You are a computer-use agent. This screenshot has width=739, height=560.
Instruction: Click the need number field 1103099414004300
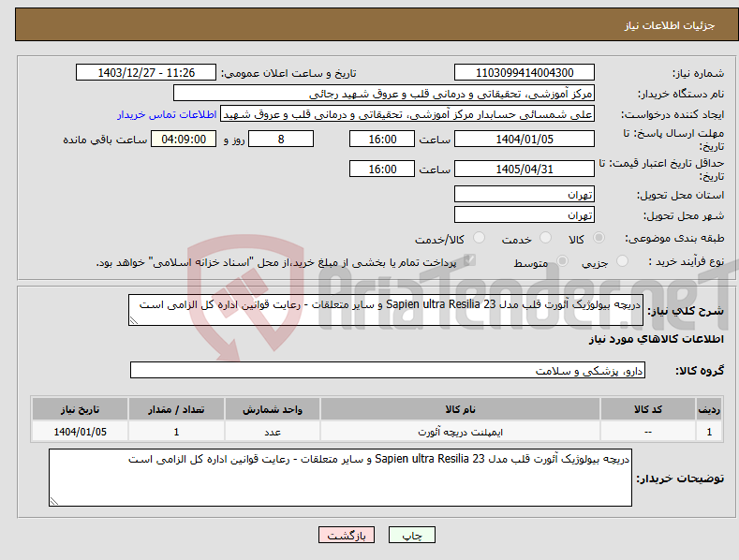[525, 73]
